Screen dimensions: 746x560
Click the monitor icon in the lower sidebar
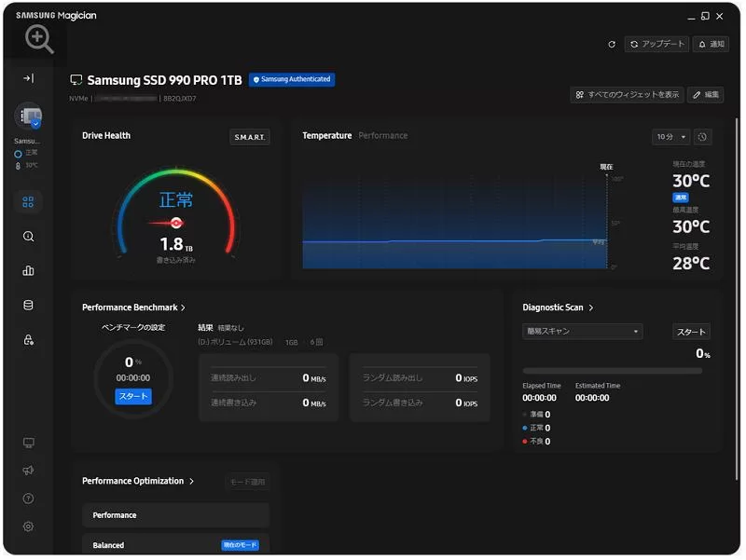28,443
